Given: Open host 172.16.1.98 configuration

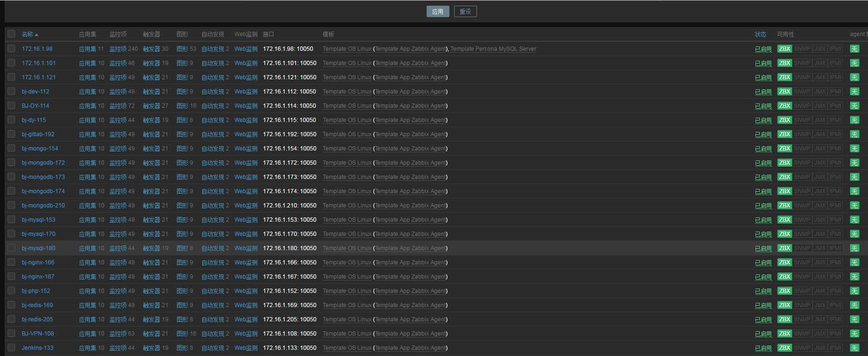Looking at the screenshot, I should tap(37, 49).
